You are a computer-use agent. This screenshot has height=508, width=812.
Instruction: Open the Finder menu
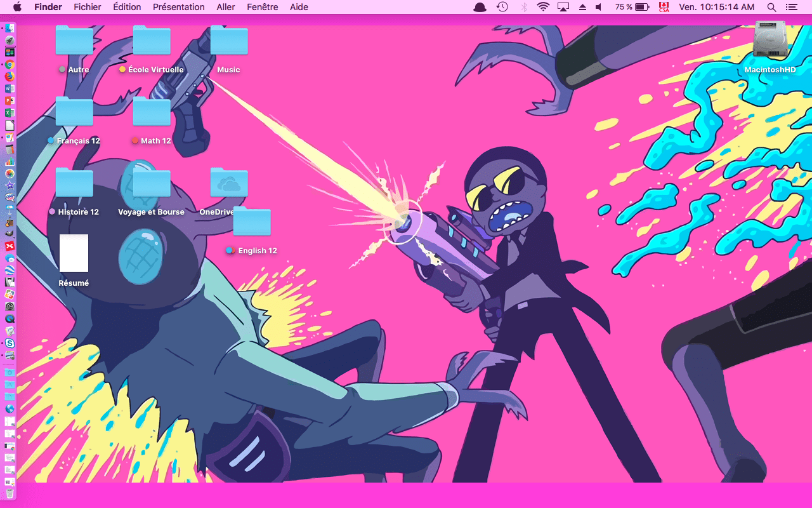click(x=48, y=7)
